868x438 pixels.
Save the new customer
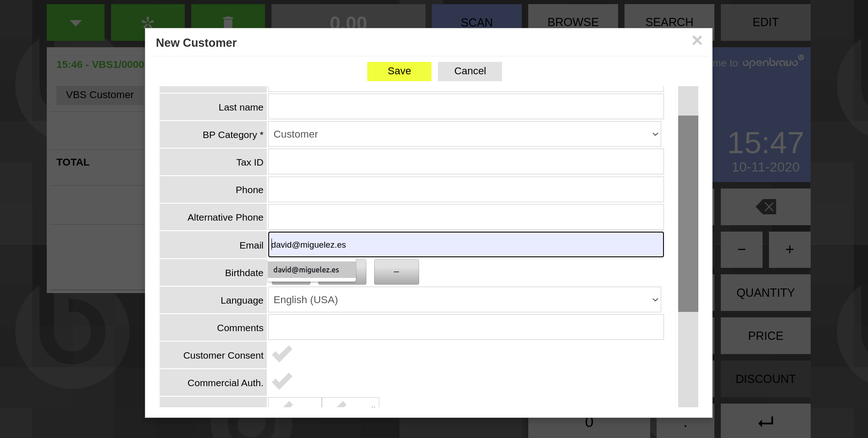point(399,72)
